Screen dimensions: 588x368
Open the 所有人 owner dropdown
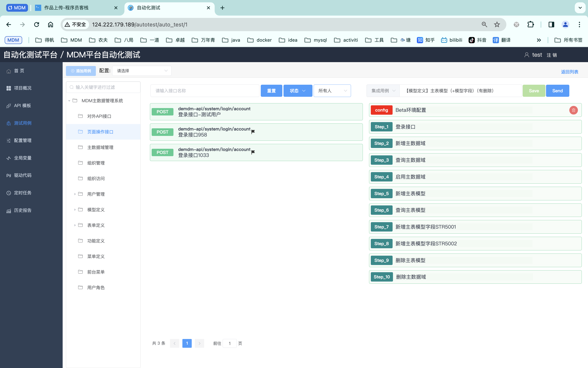click(332, 91)
